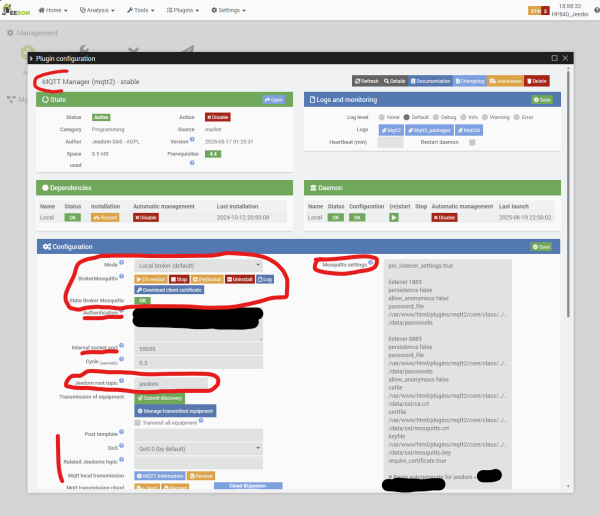The width and height of the screenshot is (600, 516).
Task: Delete the MQTT Manager plugin
Action: point(536,81)
